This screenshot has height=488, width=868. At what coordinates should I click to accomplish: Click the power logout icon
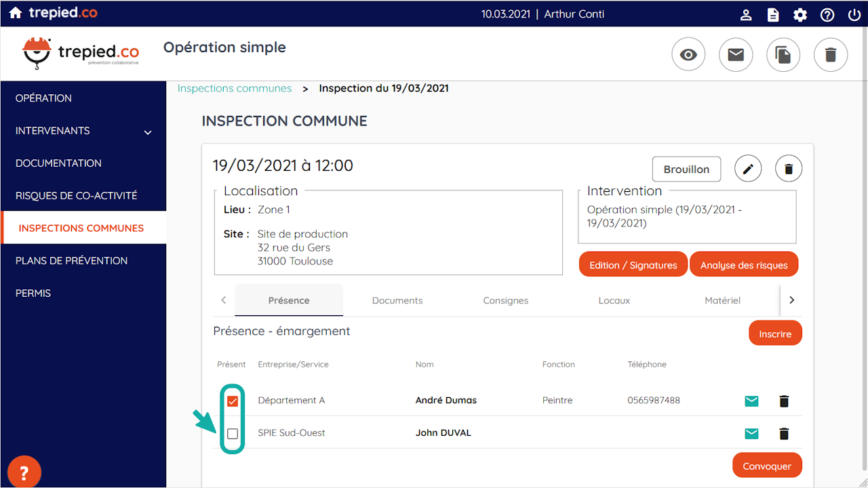click(854, 14)
